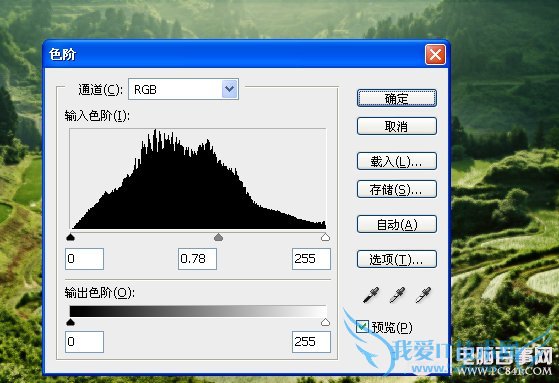Cancel with the 取消 button
Screen dimensions: 559x383
396,126
